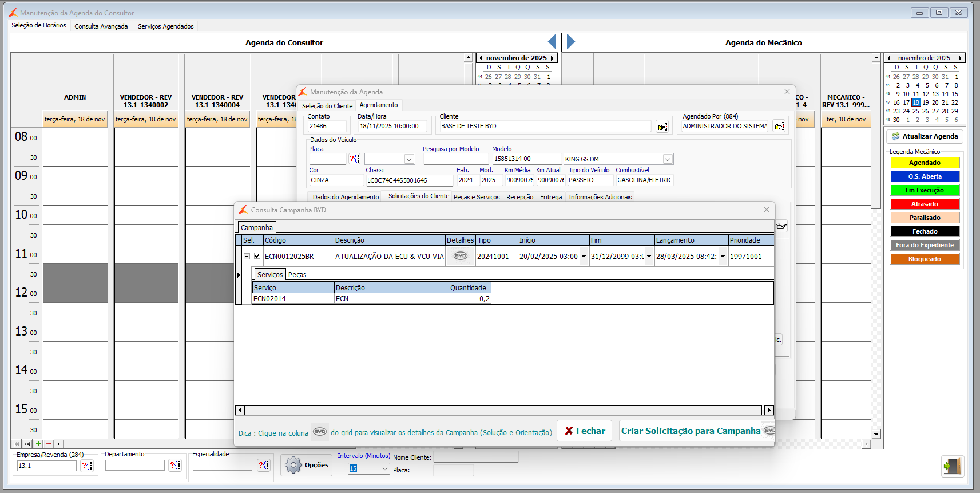This screenshot has height=493, width=980.
Task: Collapse the ECN0012025BR campaign row
Action: coord(247,257)
